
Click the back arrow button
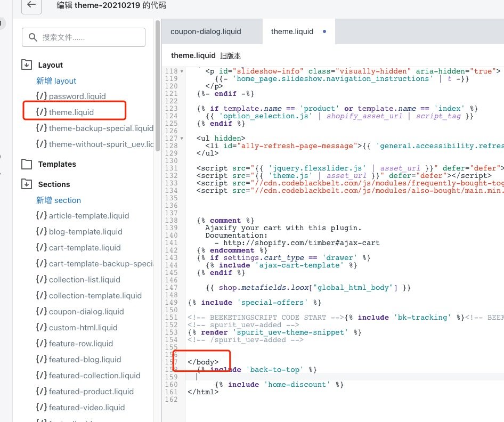pos(31,5)
